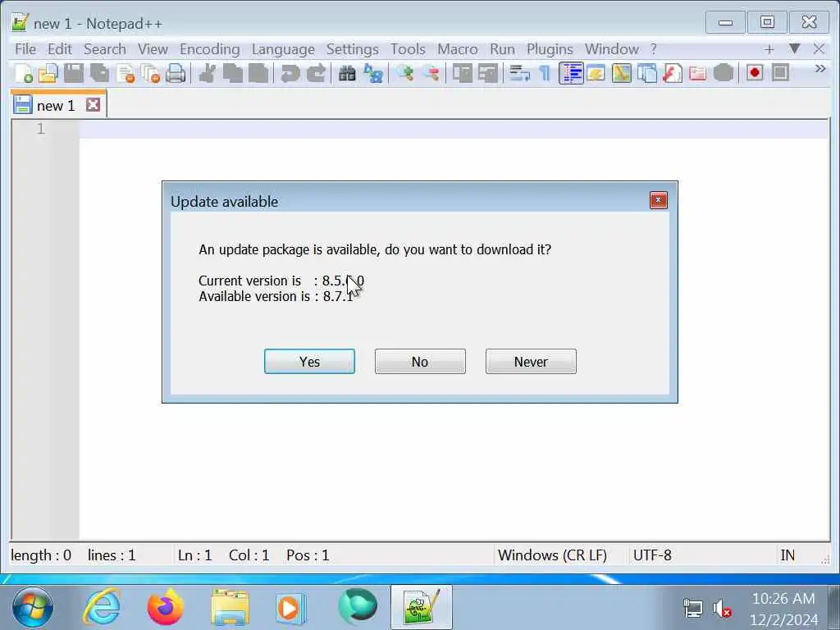Toggle synchronized vertical scrolling icon
840x630 pixels.
(462, 73)
